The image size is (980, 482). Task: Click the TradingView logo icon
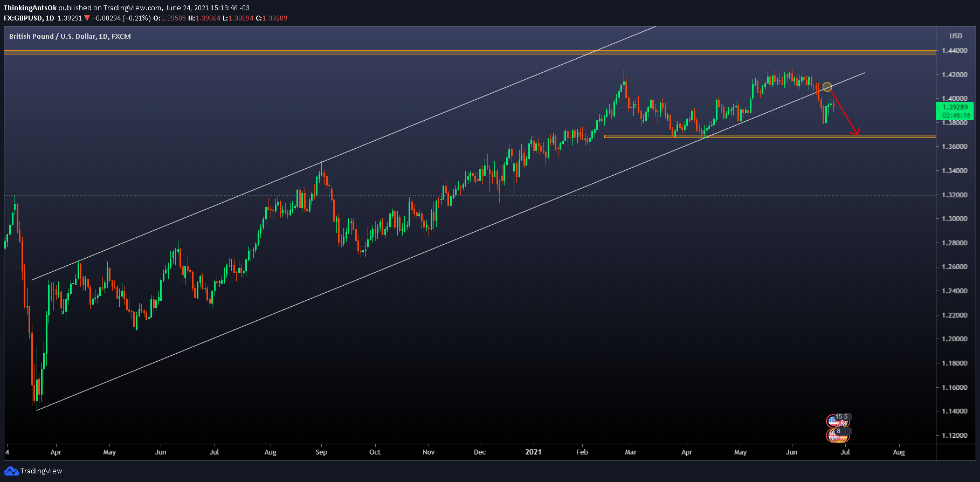pyautogui.click(x=11, y=471)
